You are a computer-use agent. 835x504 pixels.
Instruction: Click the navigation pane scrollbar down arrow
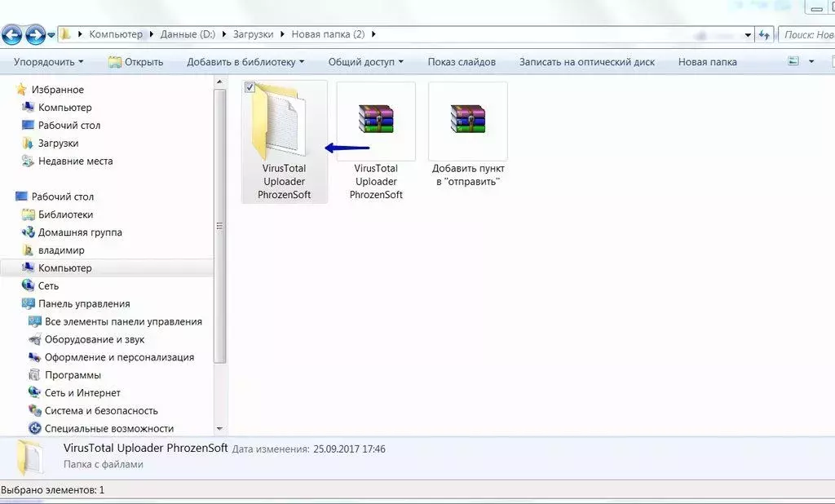[219, 429]
